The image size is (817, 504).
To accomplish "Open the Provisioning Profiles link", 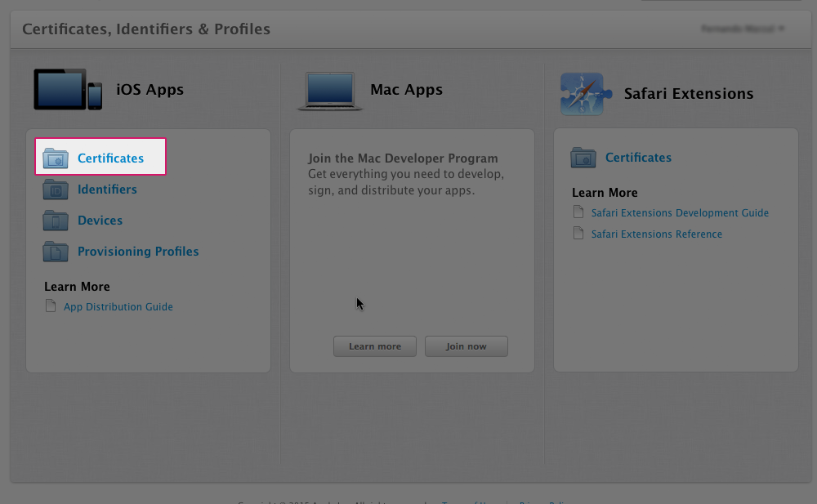I will 138,252.
